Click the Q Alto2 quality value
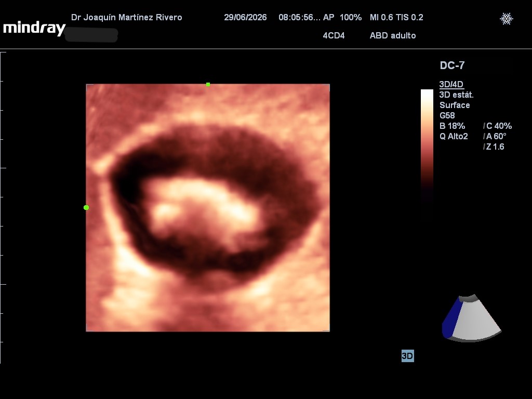Viewport: 532px width, 399px height. coord(454,137)
